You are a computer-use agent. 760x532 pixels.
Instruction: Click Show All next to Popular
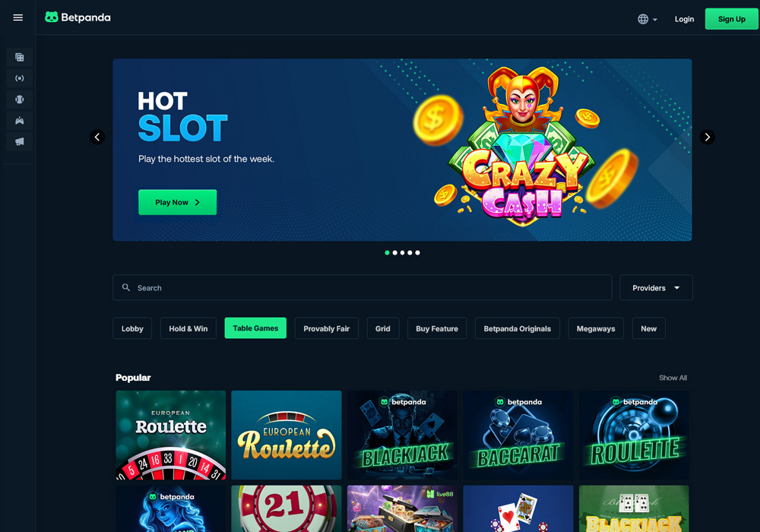tap(673, 378)
